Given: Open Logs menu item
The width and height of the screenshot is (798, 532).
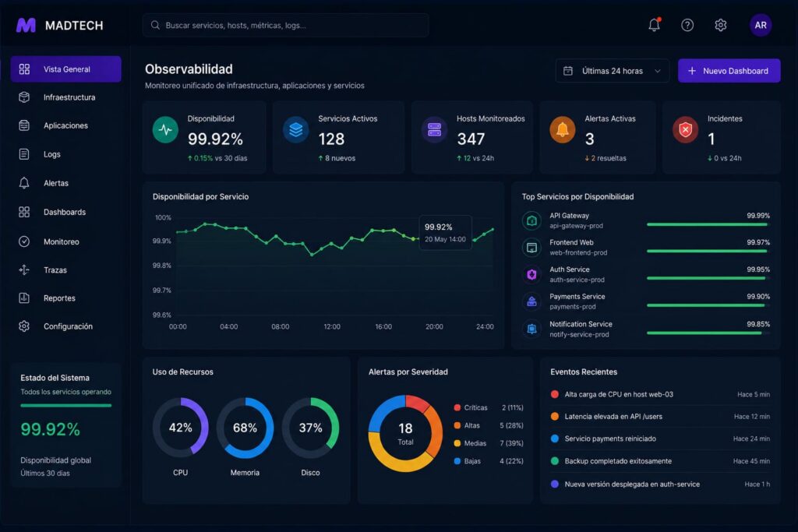Looking at the screenshot, I should coord(65,153).
